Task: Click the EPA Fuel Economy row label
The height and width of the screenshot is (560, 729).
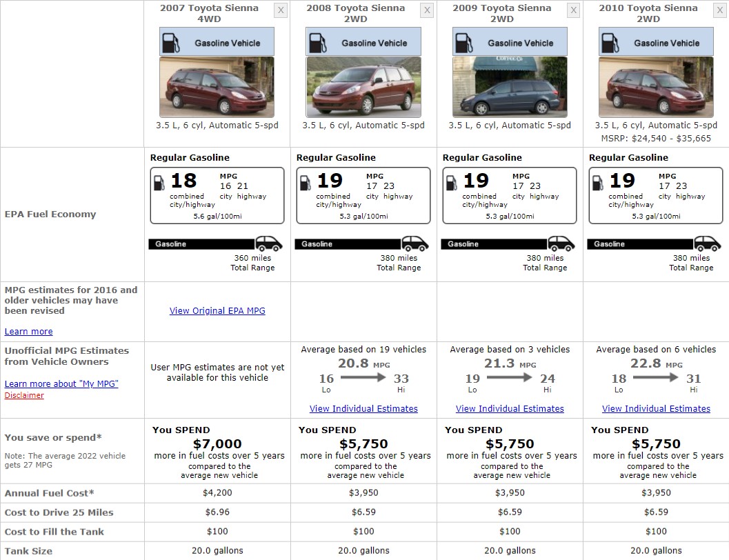Action: 50,214
